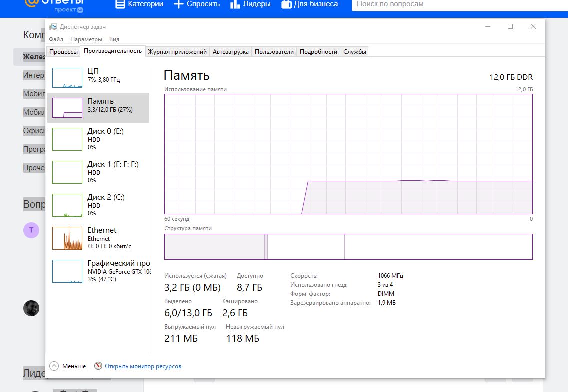The height and width of the screenshot is (392, 568).
Task: Open Категории in the browser page header
Action: tap(145, 4)
